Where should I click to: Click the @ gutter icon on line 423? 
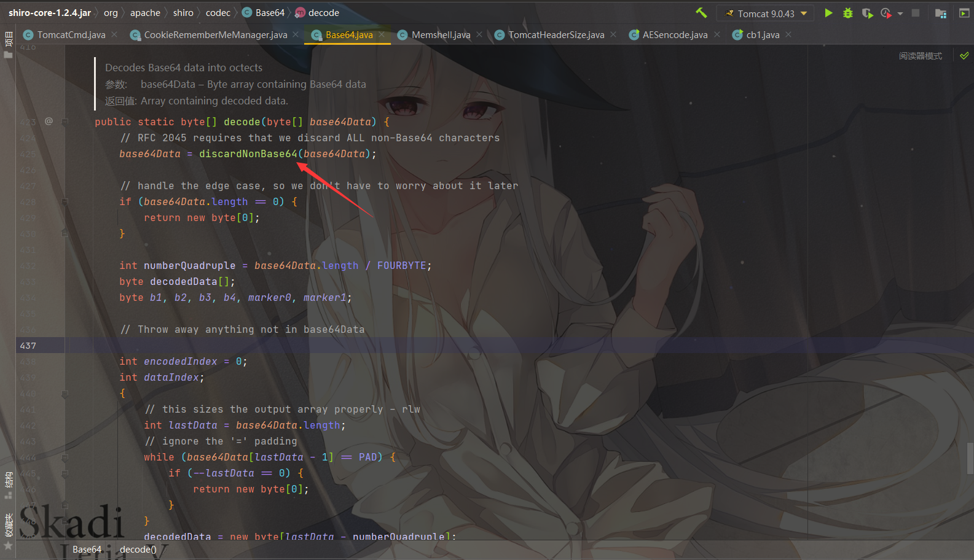(49, 121)
